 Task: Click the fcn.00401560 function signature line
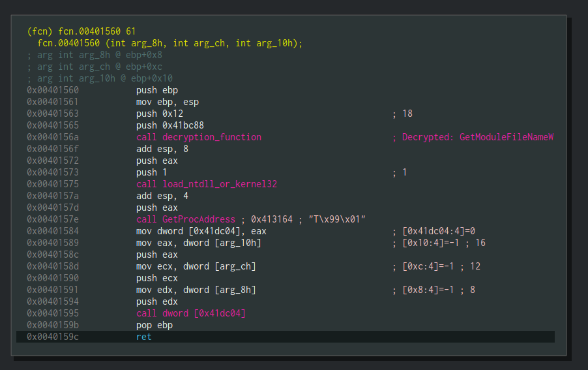pyautogui.click(x=169, y=43)
